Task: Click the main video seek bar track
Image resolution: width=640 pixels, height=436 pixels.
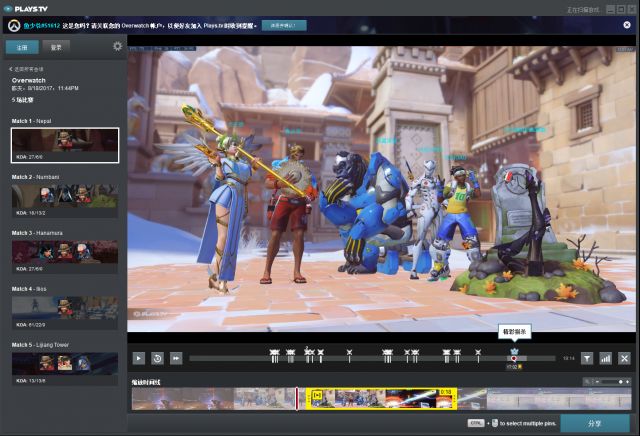Action: click(372, 358)
